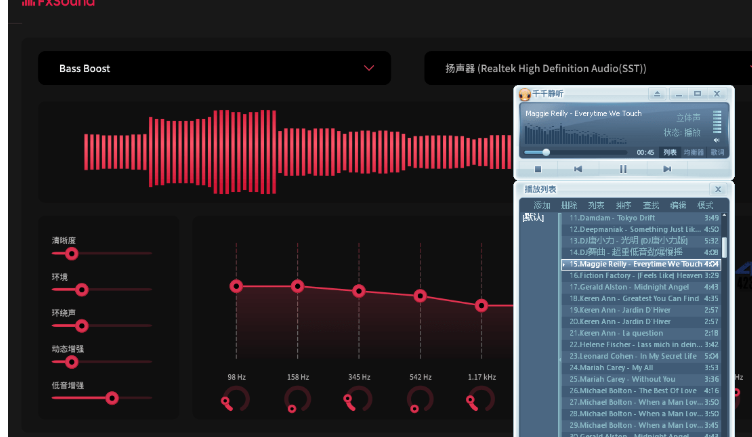The image size is (752, 437).
Task: Switch to the 歌词 tab in 千千静听
Action: 717,153
